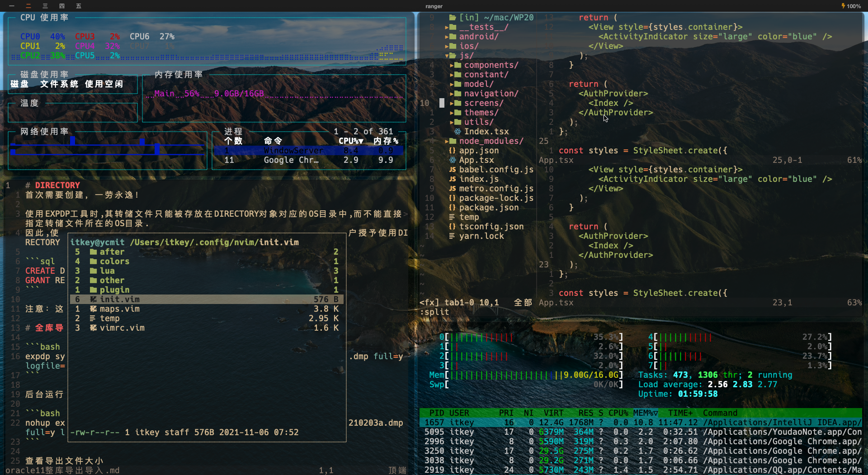
Task: Click the JS icon next to babel.config.js
Action: (452, 170)
